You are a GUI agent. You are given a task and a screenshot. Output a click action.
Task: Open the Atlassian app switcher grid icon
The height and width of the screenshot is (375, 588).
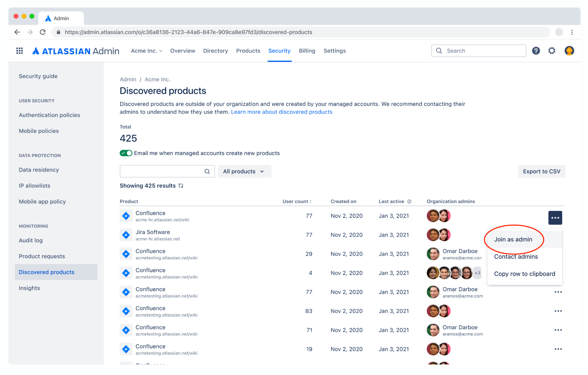click(x=19, y=51)
